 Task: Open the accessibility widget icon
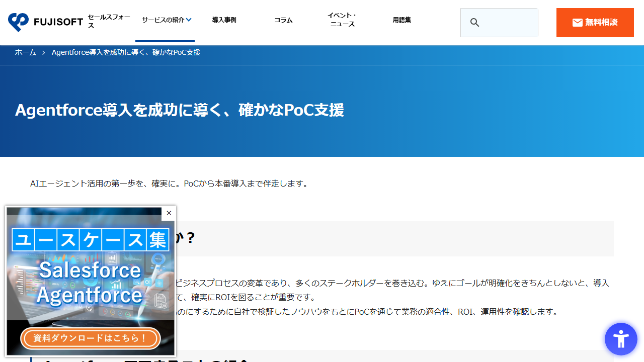point(621,339)
